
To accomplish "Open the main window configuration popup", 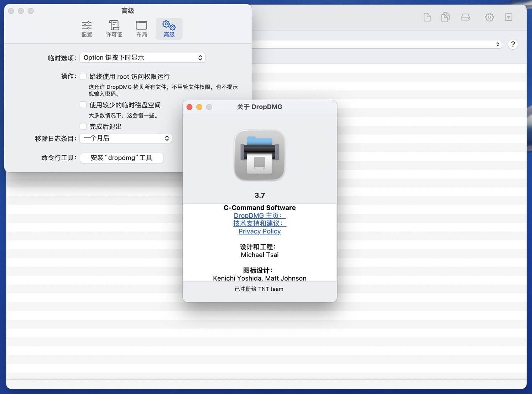I will pos(377,45).
